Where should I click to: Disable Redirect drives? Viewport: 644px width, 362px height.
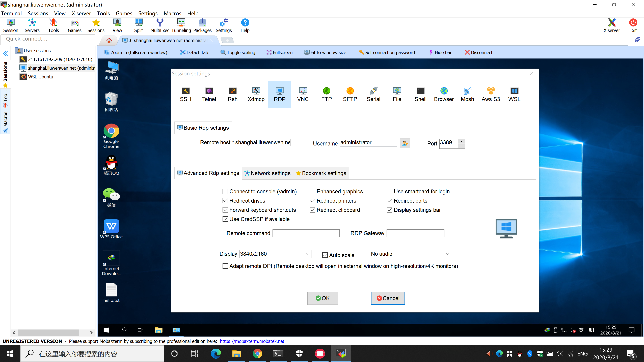225,201
